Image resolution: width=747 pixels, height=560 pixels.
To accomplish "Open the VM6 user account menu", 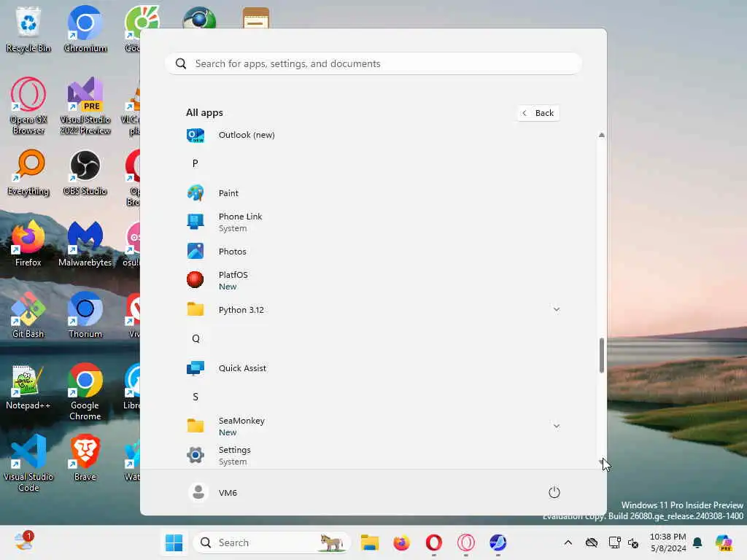I will click(x=212, y=492).
